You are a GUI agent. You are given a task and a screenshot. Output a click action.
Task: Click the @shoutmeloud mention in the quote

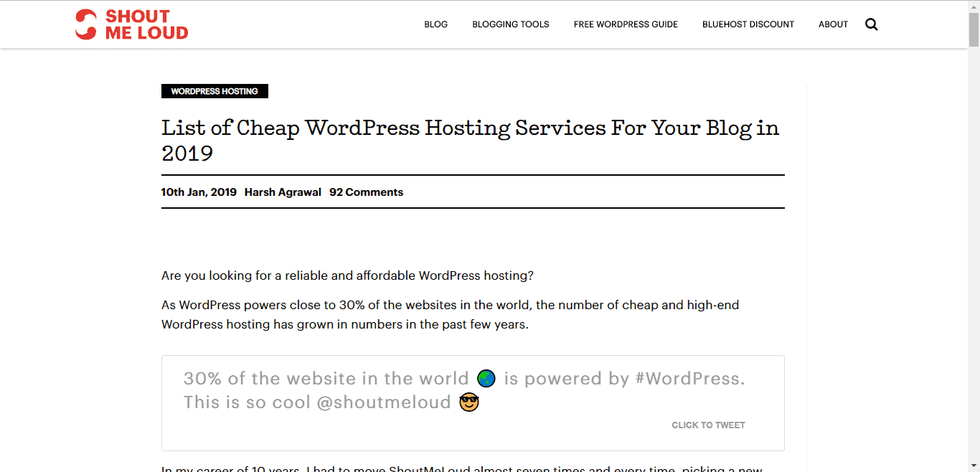[x=386, y=402]
